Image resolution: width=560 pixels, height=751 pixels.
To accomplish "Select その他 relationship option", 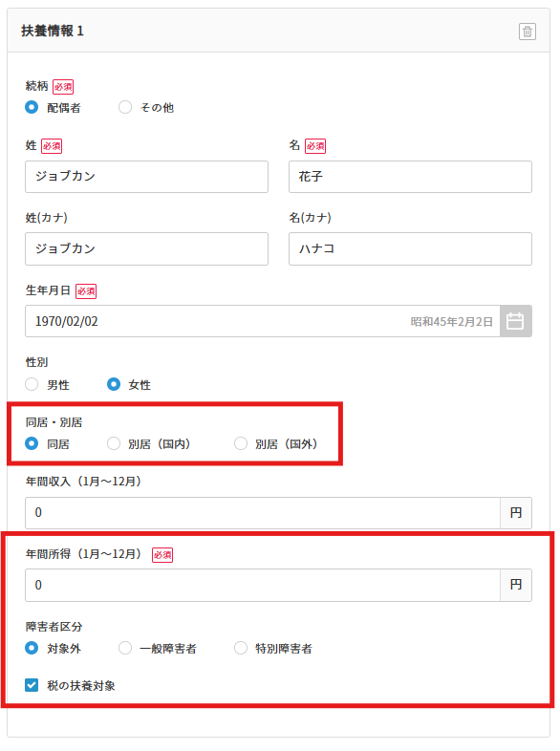I will click(x=125, y=107).
